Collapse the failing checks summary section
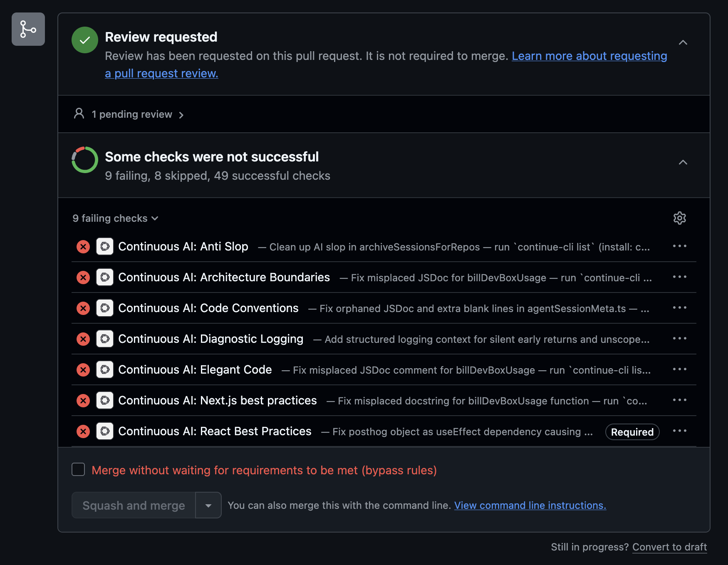728x565 pixels. click(x=683, y=162)
